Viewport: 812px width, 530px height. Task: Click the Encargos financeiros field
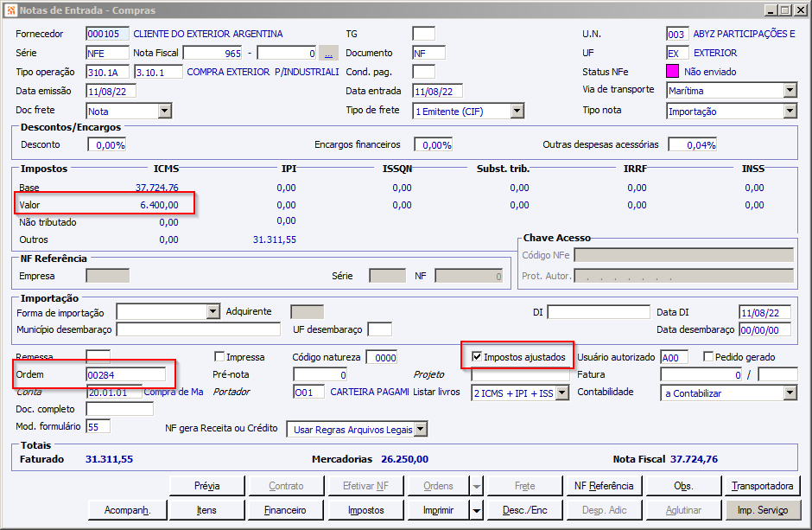434,144
